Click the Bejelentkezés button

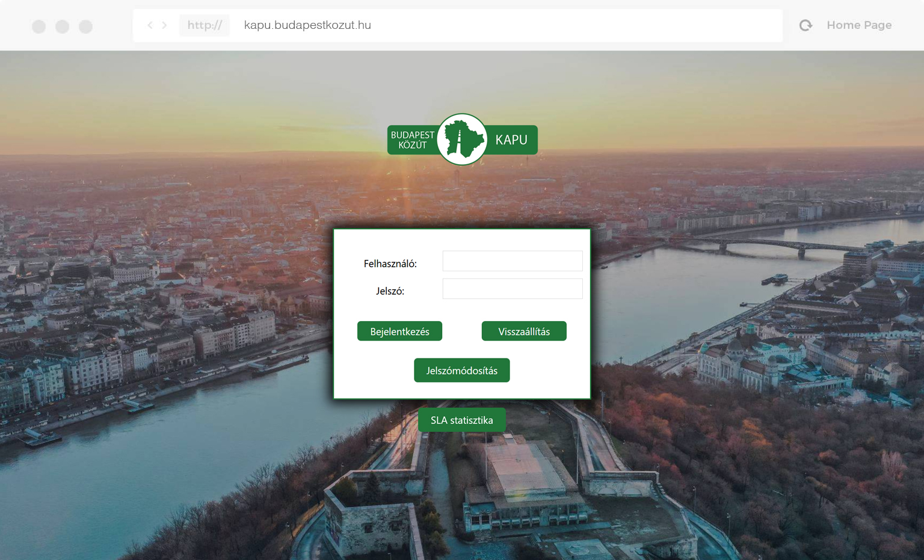click(x=399, y=331)
